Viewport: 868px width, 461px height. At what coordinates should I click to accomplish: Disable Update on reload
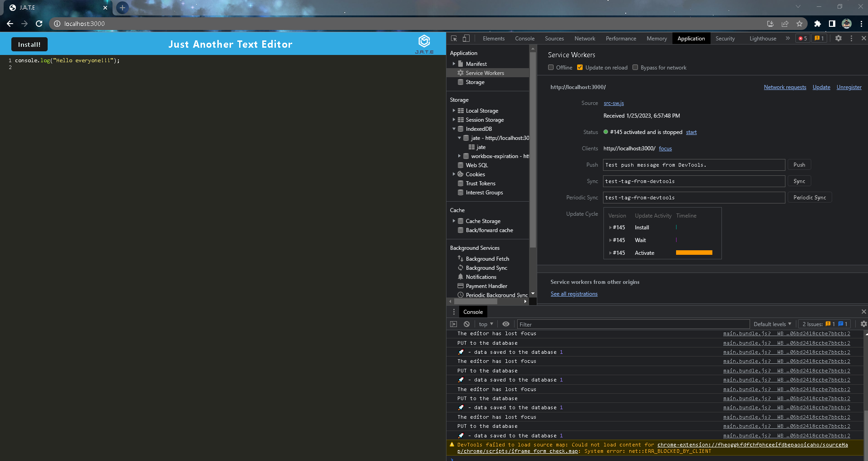pos(579,67)
